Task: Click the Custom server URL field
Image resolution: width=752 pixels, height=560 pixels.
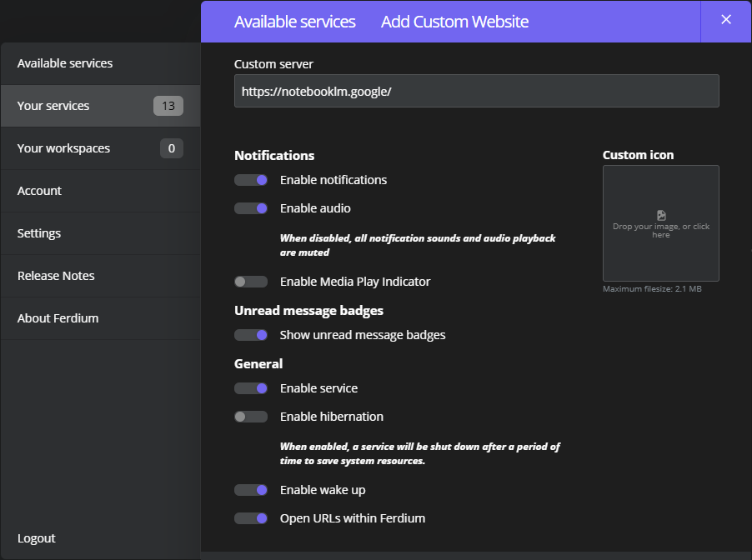Action: pos(476,91)
